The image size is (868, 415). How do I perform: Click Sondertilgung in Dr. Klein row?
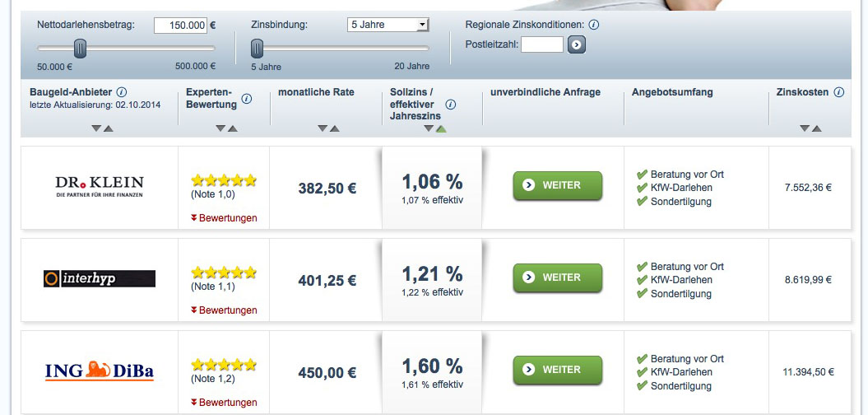[x=681, y=202]
